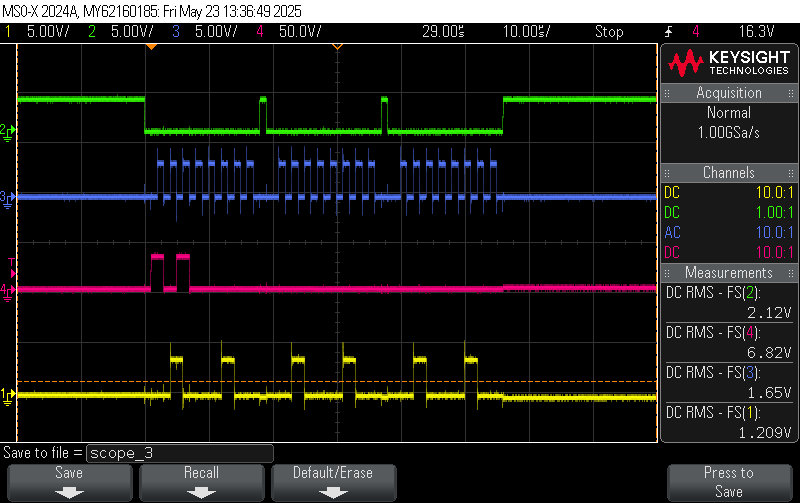Screen dimensions: 800x503
Task: Select channel 1 ground marker icon
Action: 7,396
